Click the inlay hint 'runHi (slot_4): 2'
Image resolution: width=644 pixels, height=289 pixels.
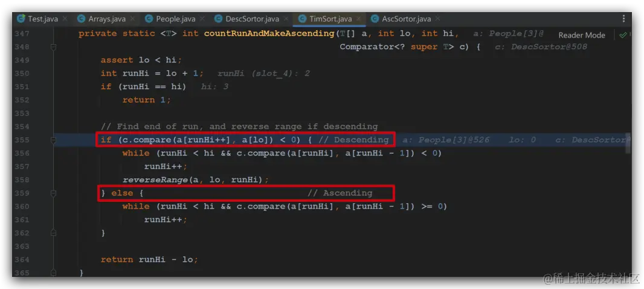pyautogui.click(x=263, y=74)
